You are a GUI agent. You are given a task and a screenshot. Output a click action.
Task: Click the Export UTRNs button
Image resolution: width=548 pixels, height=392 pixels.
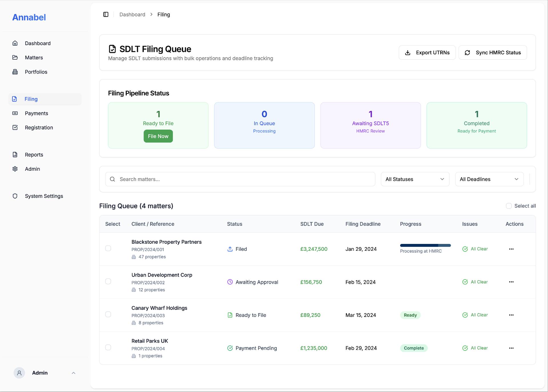pyautogui.click(x=427, y=52)
